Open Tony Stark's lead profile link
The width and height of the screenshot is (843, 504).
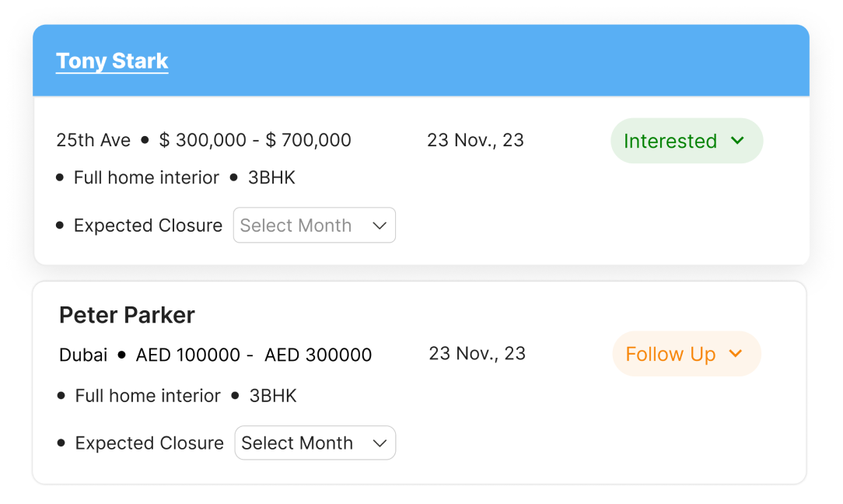point(112,61)
